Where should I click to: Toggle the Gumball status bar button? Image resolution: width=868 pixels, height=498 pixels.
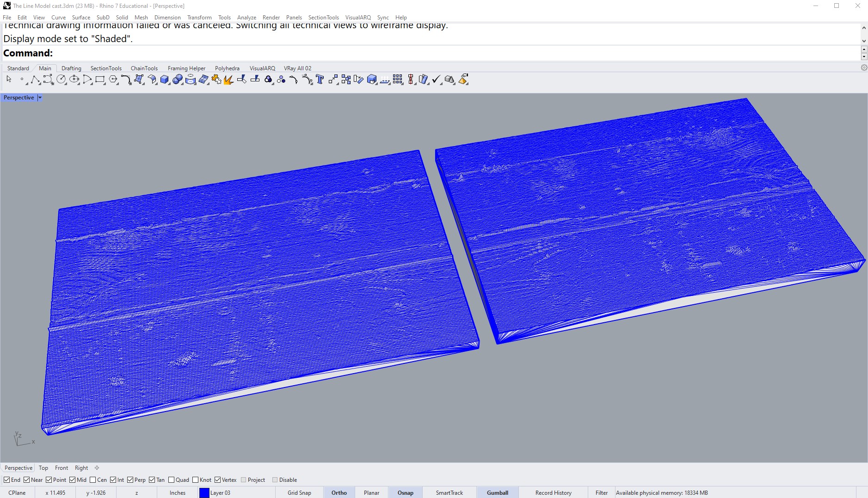click(497, 493)
